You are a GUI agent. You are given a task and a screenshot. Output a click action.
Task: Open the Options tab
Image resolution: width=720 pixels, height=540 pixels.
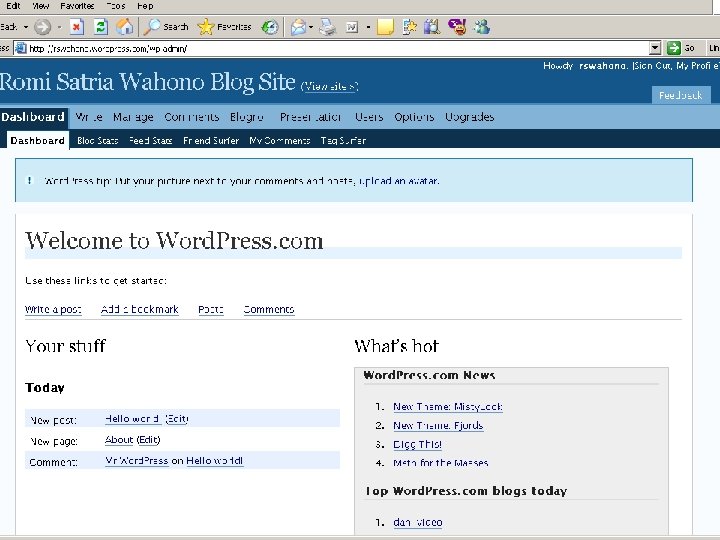414,117
